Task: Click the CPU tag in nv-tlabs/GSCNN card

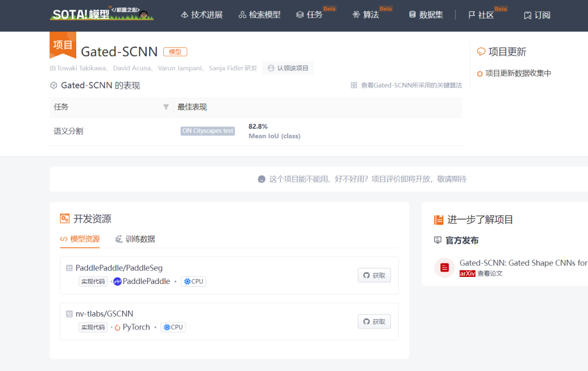Action: point(173,327)
